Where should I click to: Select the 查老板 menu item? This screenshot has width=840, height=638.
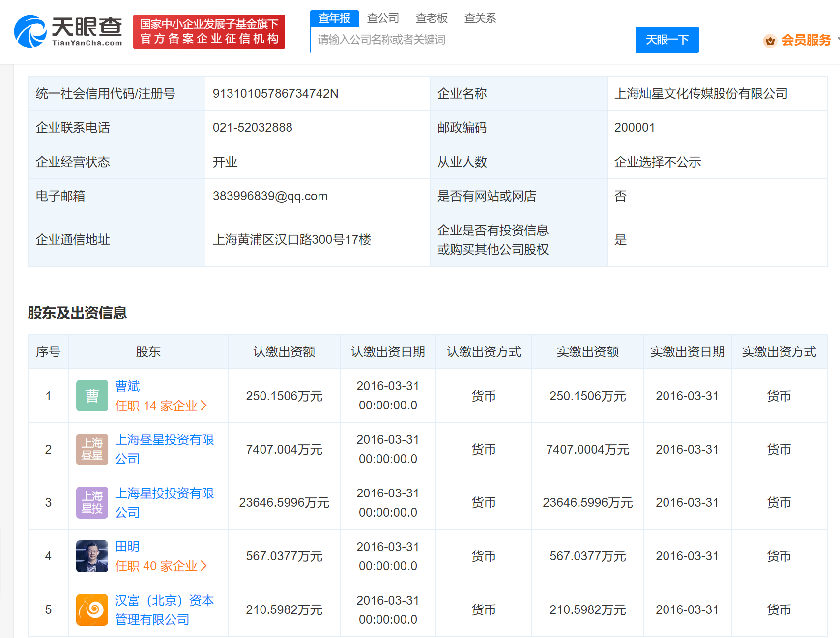[x=431, y=18]
